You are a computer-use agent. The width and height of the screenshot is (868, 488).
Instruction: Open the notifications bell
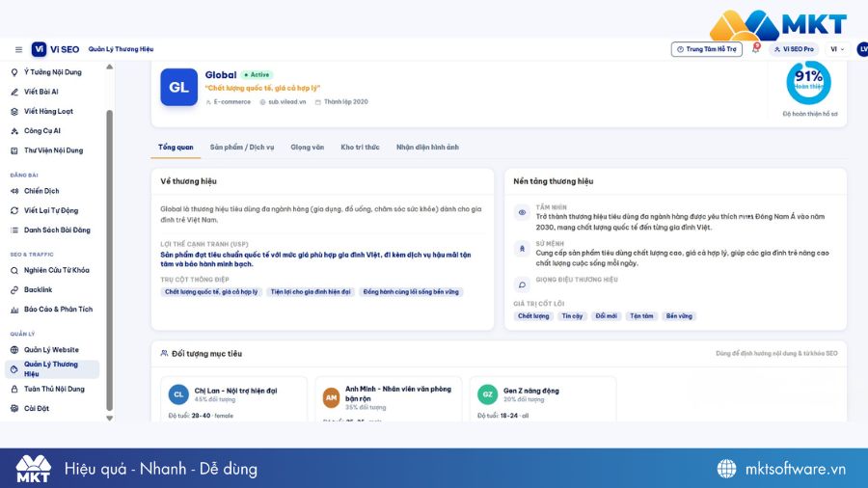click(755, 49)
